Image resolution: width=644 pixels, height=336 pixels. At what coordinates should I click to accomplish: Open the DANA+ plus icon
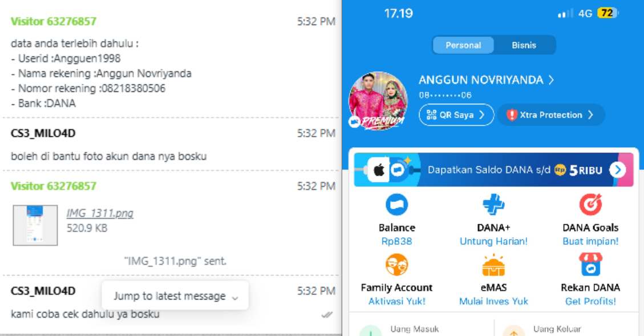(x=493, y=205)
